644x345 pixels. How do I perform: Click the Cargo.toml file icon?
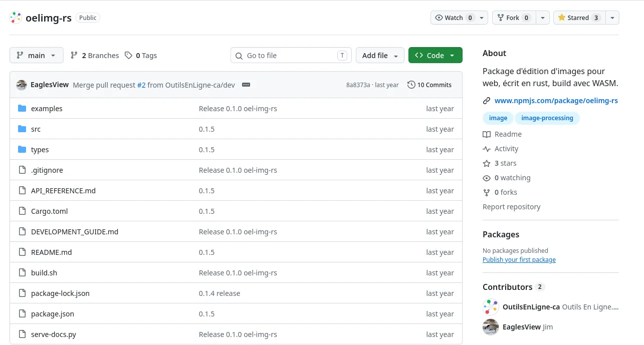pyautogui.click(x=22, y=211)
